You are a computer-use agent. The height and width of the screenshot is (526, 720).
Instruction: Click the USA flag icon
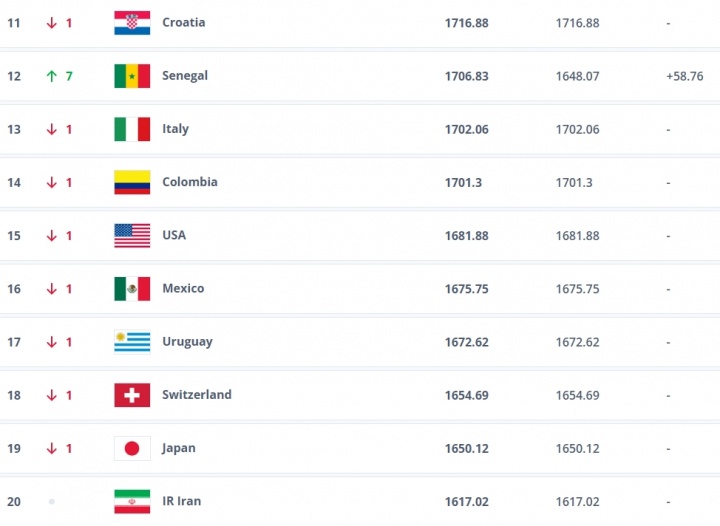coord(132,235)
